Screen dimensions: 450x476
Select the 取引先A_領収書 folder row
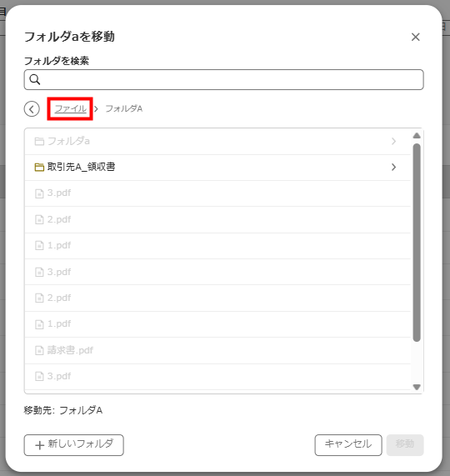pyautogui.click(x=217, y=168)
